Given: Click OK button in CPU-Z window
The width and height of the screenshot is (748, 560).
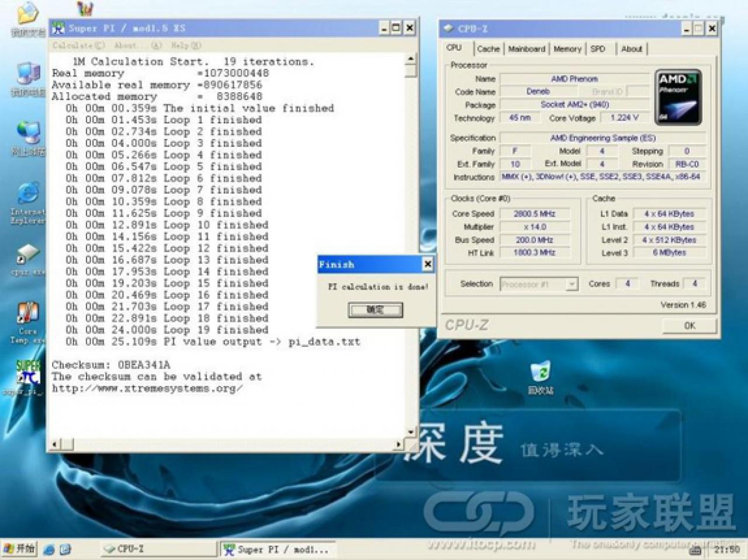Looking at the screenshot, I should [x=690, y=326].
